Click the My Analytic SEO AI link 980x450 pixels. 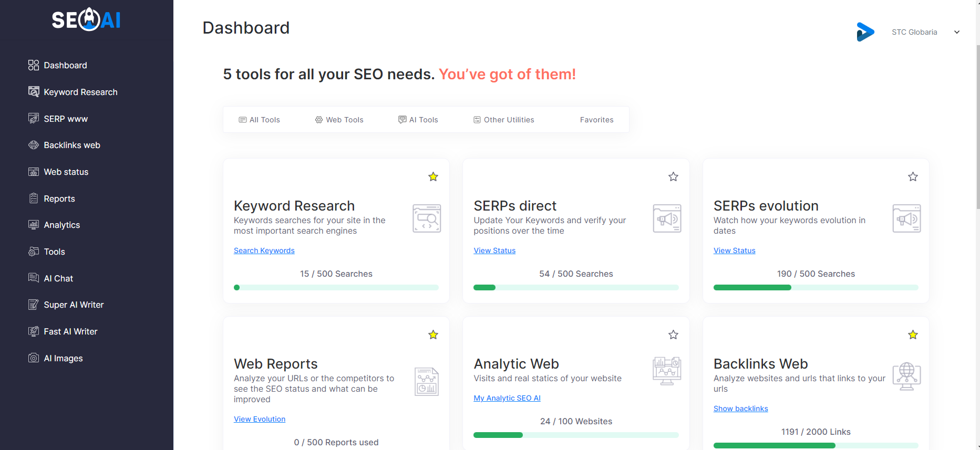(507, 398)
